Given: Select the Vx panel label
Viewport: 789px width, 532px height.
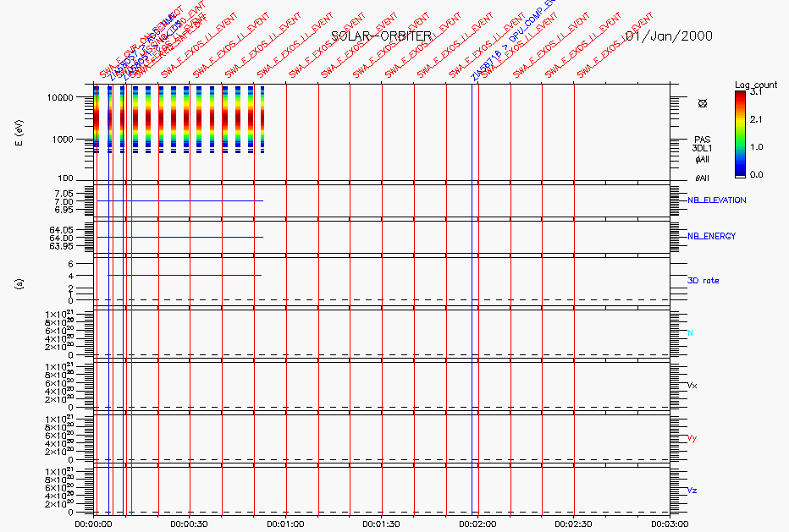Looking at the screenshot, I should point(692,386).
